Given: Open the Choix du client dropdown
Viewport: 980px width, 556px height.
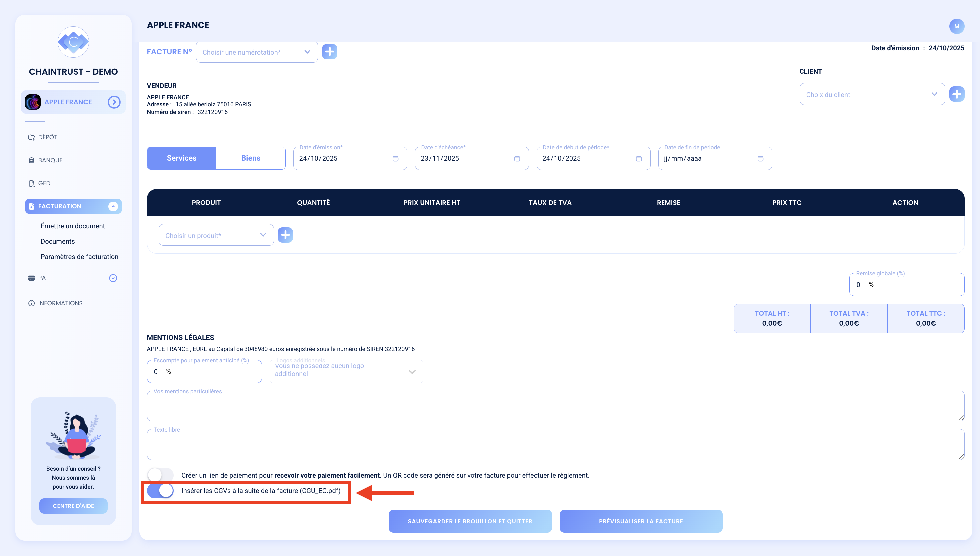Looking at the screenshot, I should 872,94.
